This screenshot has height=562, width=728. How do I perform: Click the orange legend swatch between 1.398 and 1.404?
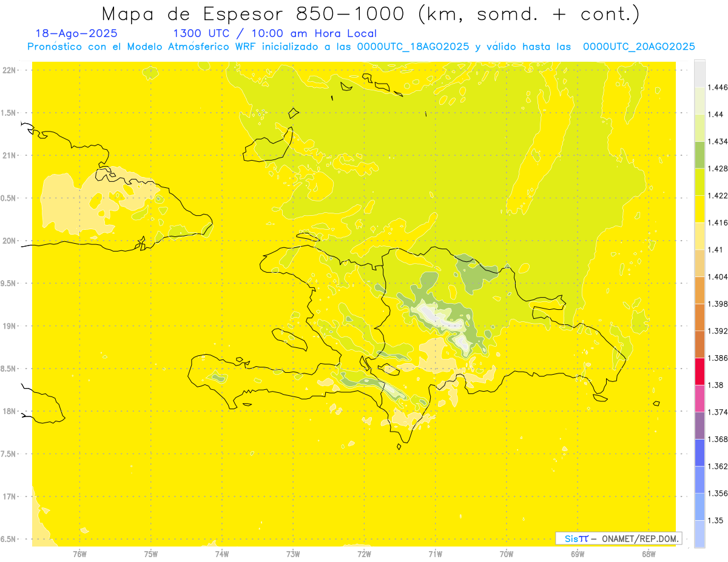(699, 290)
